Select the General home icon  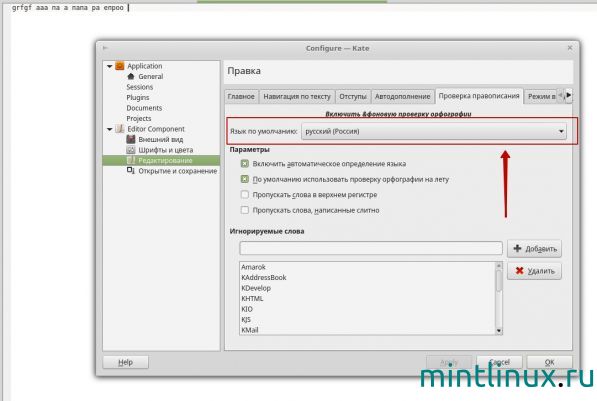pyautogui.click(x=131, y=76)
